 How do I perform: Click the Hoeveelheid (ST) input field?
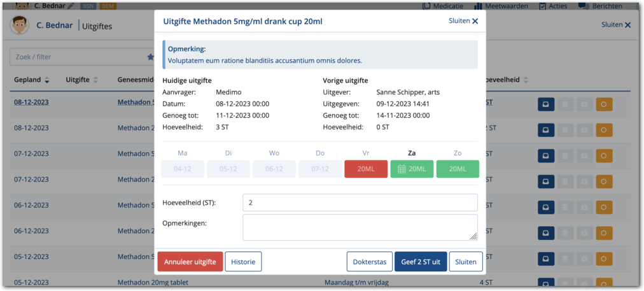click(x=360, y=202)
